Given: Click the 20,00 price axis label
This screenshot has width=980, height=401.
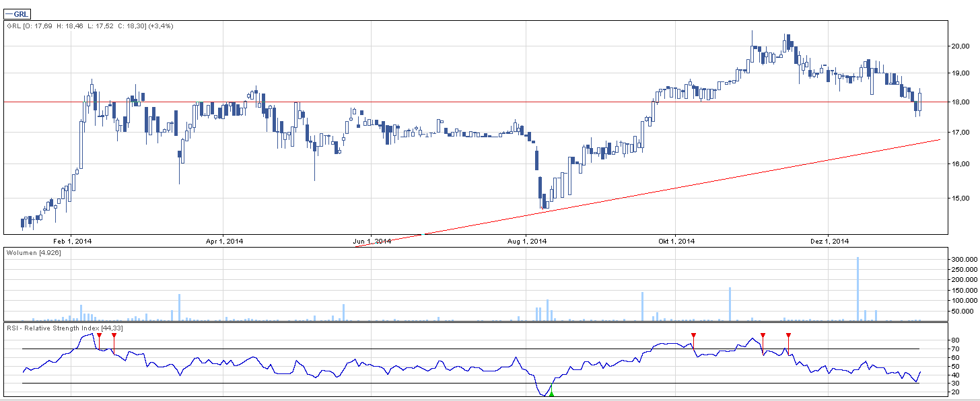Looking at the screenshot, I should (x=960, y=46).
